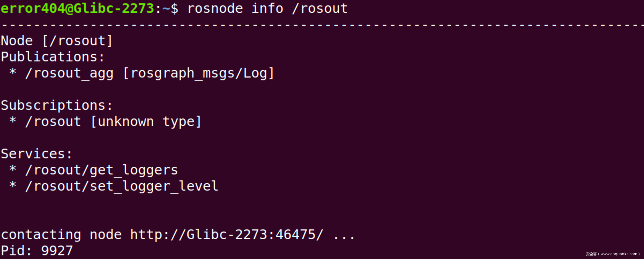Select the Publications: header

coord(53,57)
